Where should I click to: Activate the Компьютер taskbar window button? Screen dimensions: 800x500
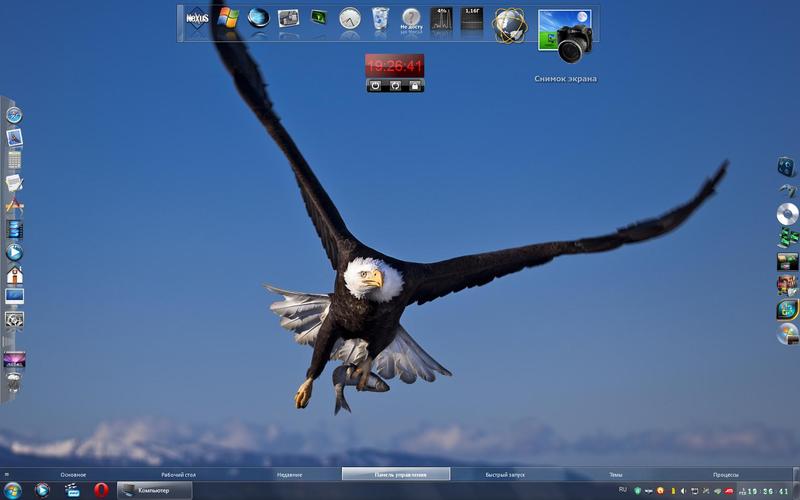click(x=155, y=490)
